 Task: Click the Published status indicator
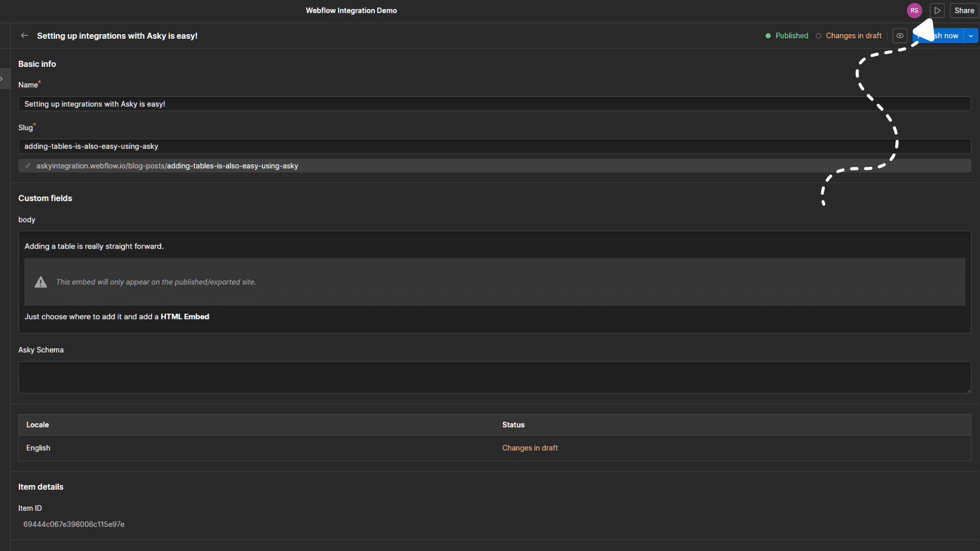pos(787,36)
